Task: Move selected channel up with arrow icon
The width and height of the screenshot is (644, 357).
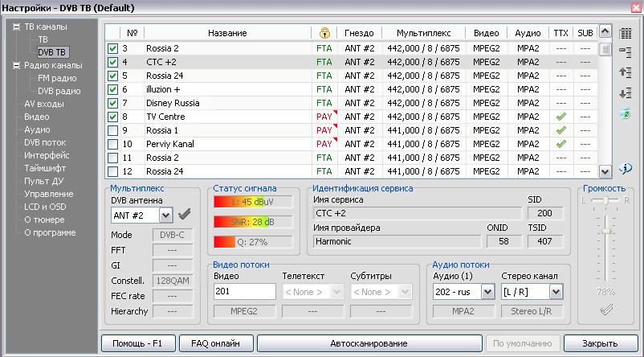Action: pos(626,72)
